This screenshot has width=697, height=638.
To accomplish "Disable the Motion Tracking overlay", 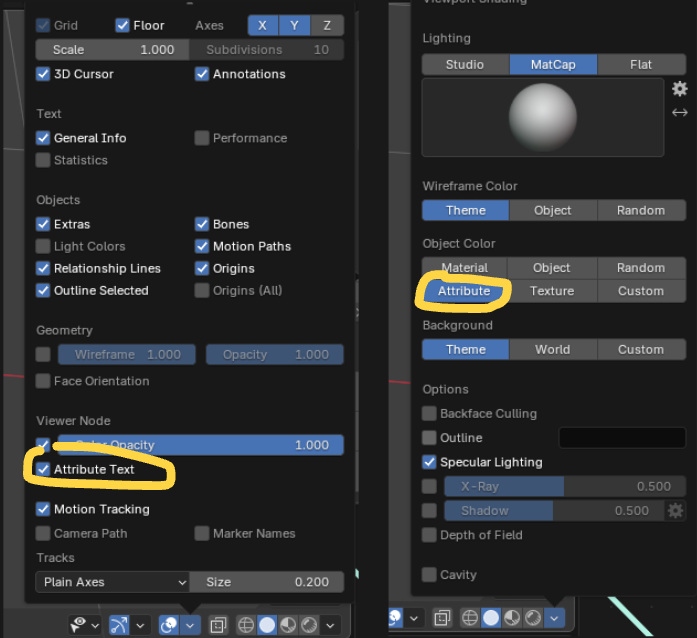I will click(x=43, y=509).
